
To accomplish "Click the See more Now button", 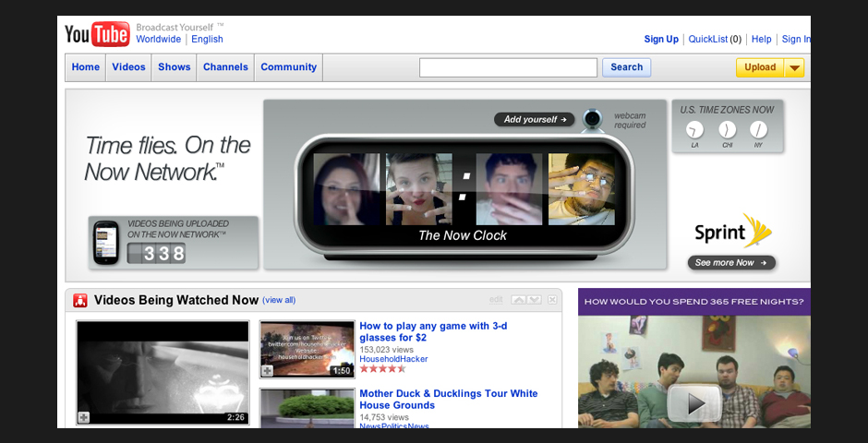I will click(731, 263).
